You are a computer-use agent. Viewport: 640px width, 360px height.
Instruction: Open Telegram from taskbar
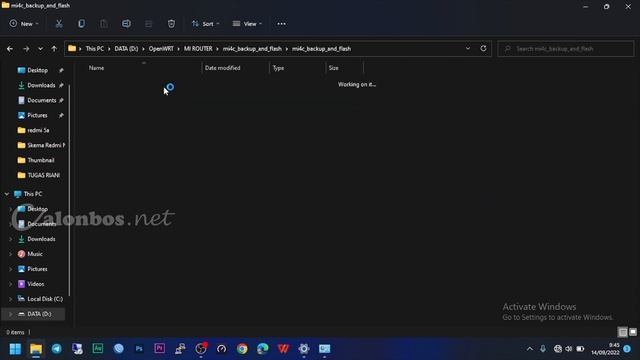(57, 349)
